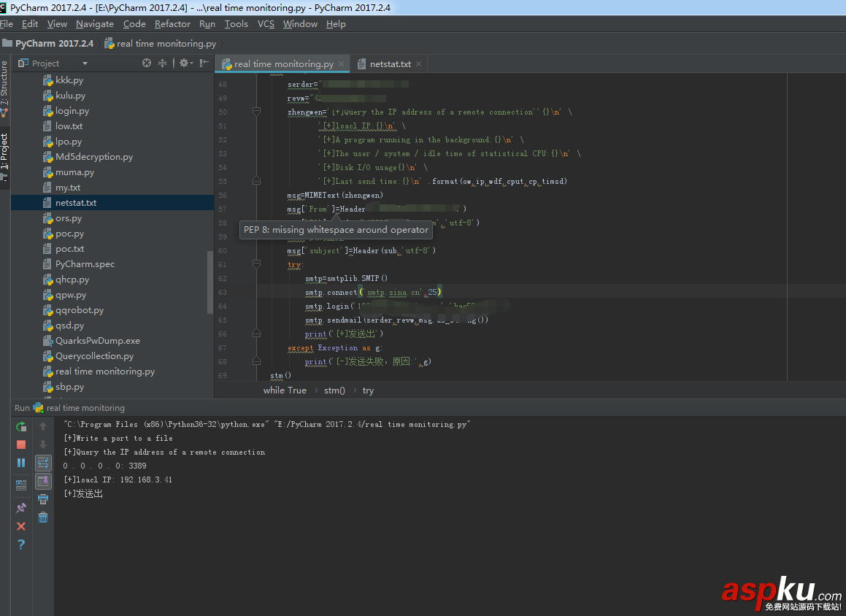Image resolution: width=846 pixels, height=616 pixels.
Task: Open the Refactor menu
Action: [172, 24]
